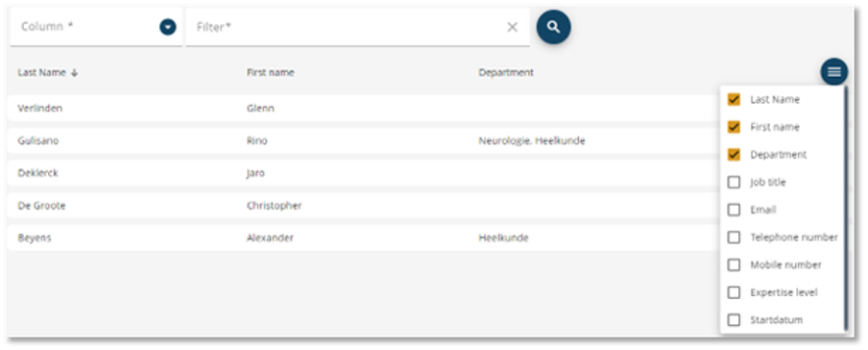Uncheck the Last Name checkbox
The height and width of the screenshot is (350, 868).
[734, 99]
